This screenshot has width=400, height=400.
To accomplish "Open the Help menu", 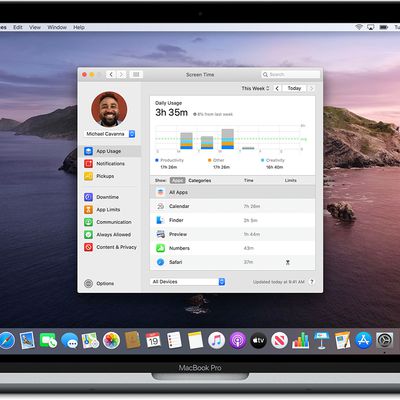I will point(79,27).
